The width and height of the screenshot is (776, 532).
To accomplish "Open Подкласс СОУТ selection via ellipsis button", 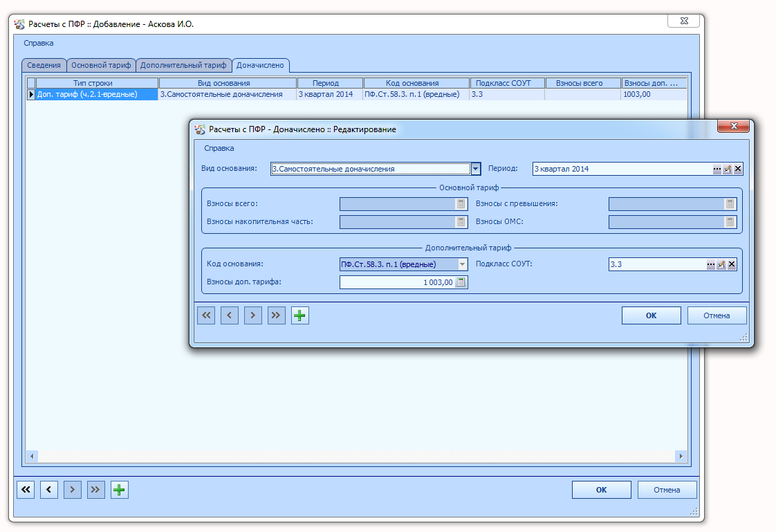I will pyautogui.click(x=711, y=265).
